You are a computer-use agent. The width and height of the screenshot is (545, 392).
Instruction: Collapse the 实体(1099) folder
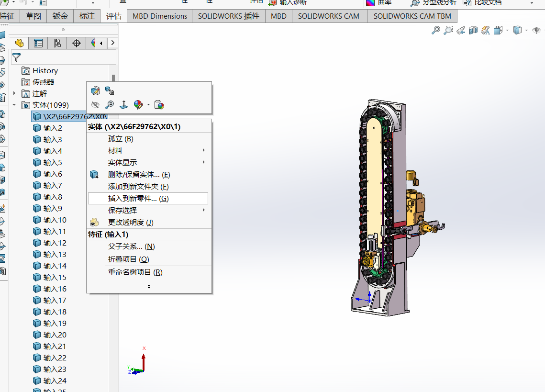tap(14, 105)
